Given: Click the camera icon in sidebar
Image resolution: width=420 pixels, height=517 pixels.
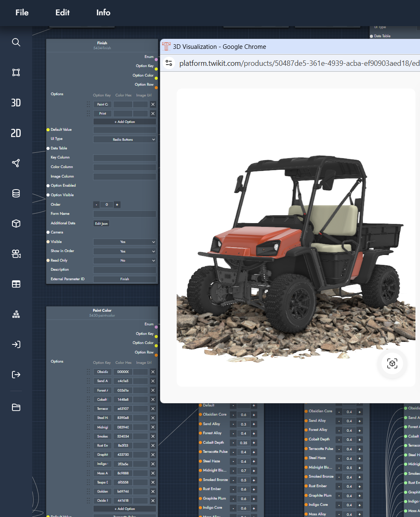Looking at the screenshot, I should point(16,254).
